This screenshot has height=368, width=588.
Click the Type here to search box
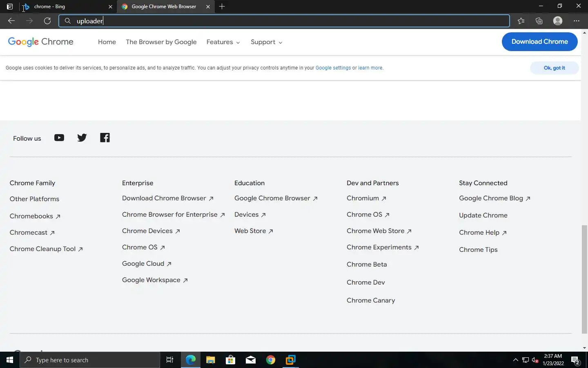[x=90, y=360]
